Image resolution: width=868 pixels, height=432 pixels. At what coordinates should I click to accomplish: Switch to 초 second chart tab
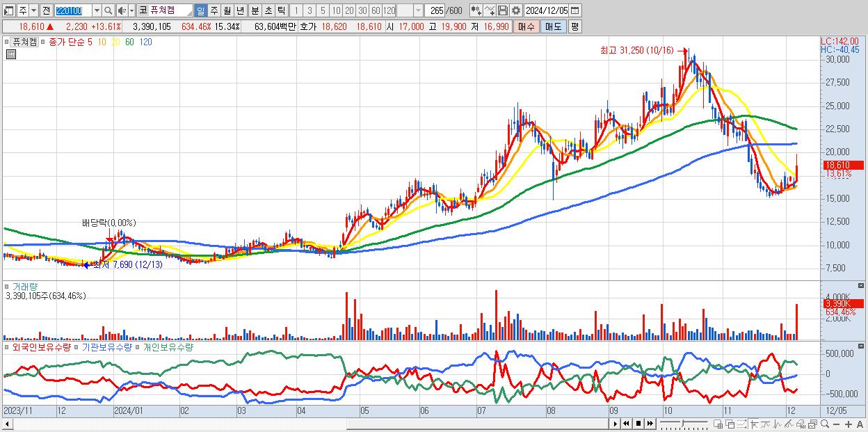click(268, 11)
